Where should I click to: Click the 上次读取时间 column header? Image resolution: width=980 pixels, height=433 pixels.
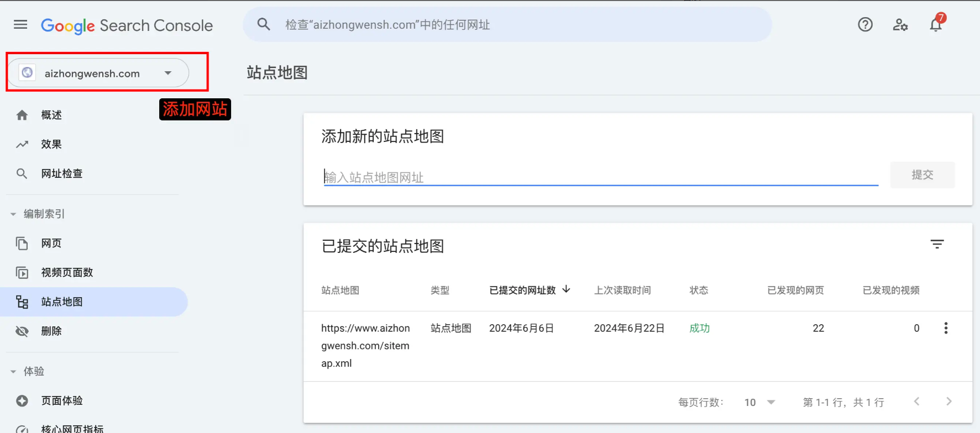(x=622, y=290)
